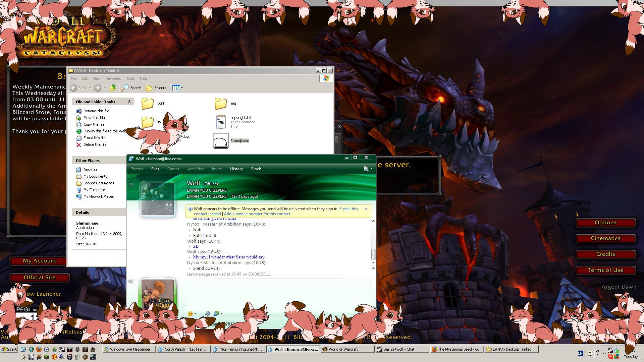The width and height of the screenshot is (644, 362).
Task: Toggle the Folders pane in Explorer
Action: [x=156, y=88]
